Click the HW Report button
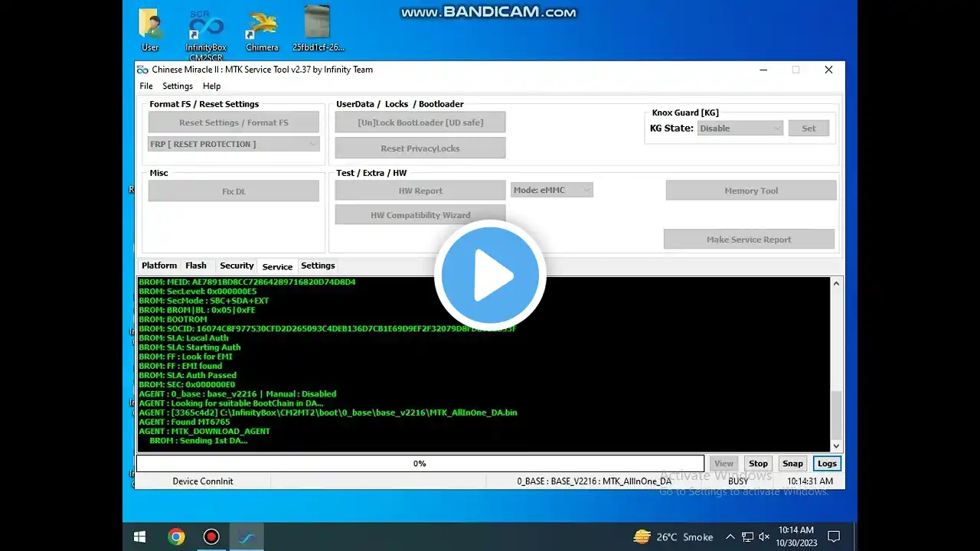The width and height of the screenshot is (980, 551). pyautogui.click(x=420, y=191)
